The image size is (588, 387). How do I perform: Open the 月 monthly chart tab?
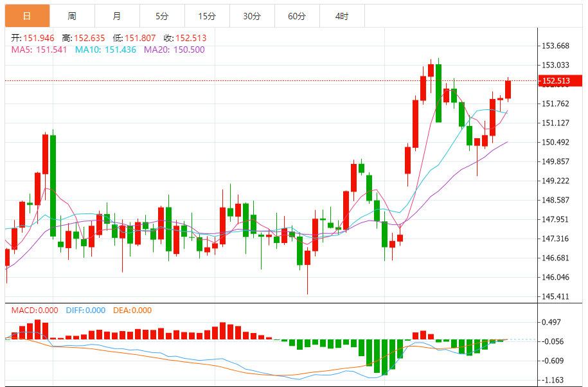coord(116,16)
